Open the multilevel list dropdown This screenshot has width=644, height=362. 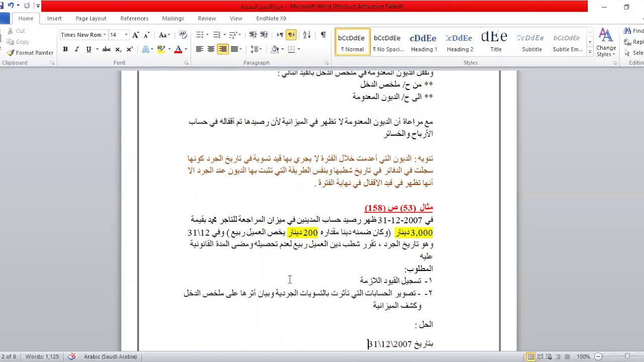point(239,35)
